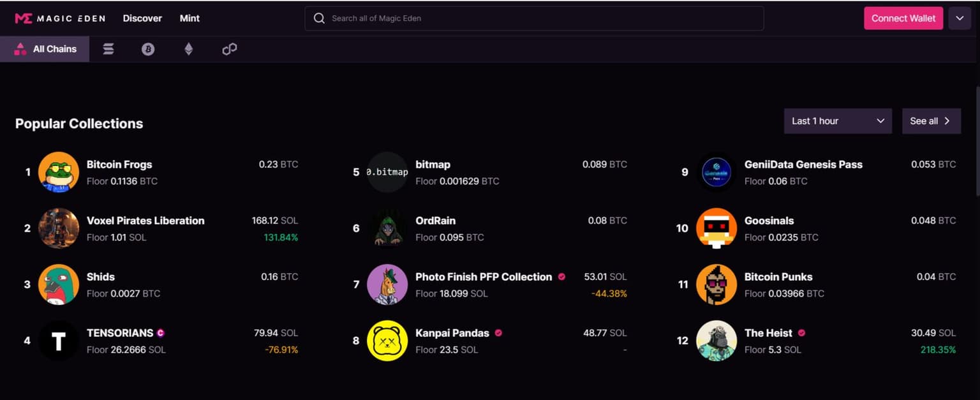Viewport: 980px width, 400px height.
Task: Click the Goosinals collection avatar
Action: coord(716,228)
